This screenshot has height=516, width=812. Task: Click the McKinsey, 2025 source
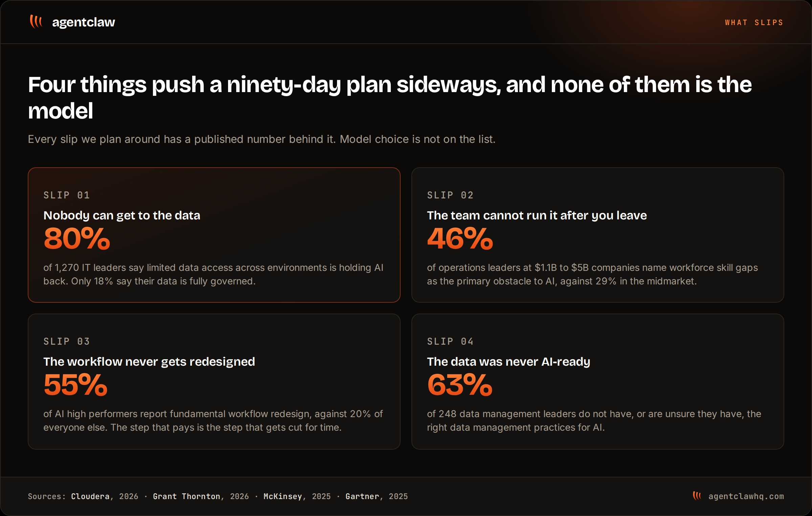297,496
